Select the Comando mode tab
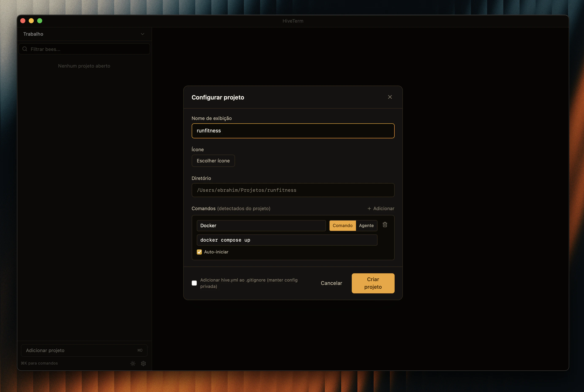584x392 pixels. click(342, 226)
